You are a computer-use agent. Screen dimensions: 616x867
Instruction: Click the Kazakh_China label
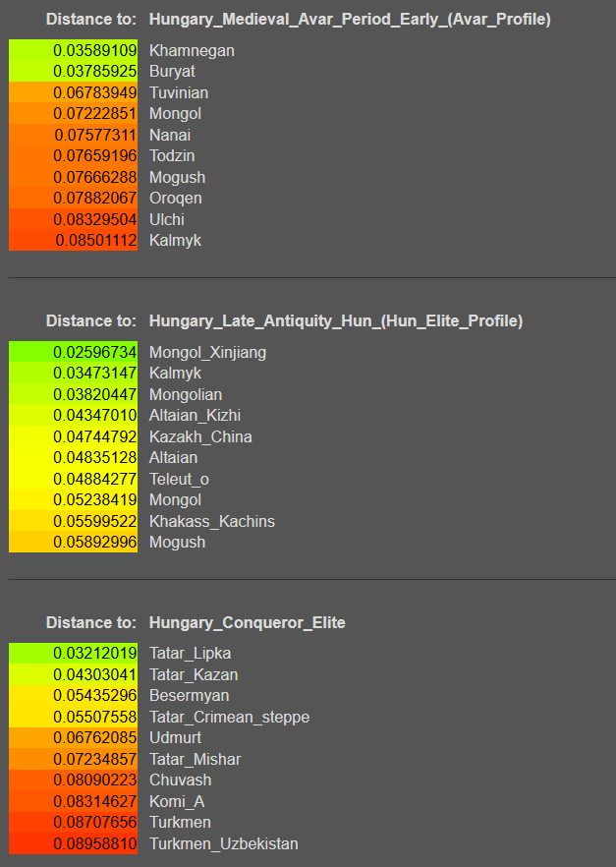200,436
